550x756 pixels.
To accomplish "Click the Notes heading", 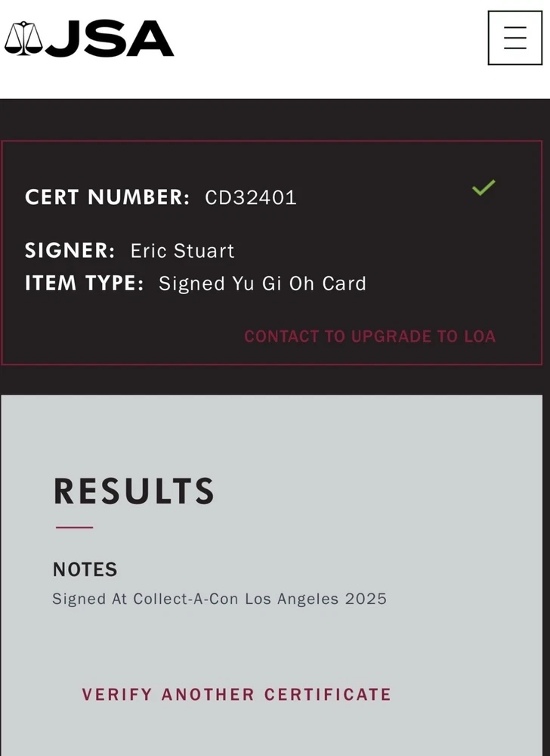I will [x=85, y=569].
